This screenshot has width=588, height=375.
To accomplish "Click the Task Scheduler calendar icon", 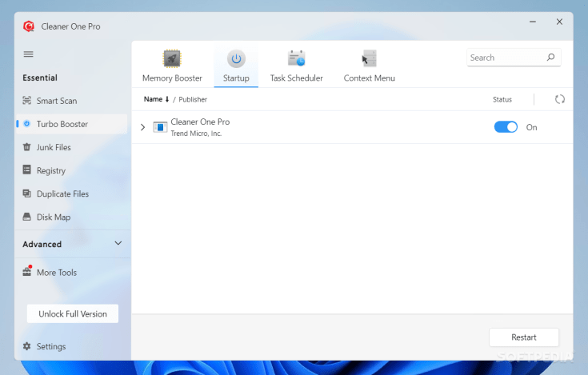I will [x=296, y=58].
